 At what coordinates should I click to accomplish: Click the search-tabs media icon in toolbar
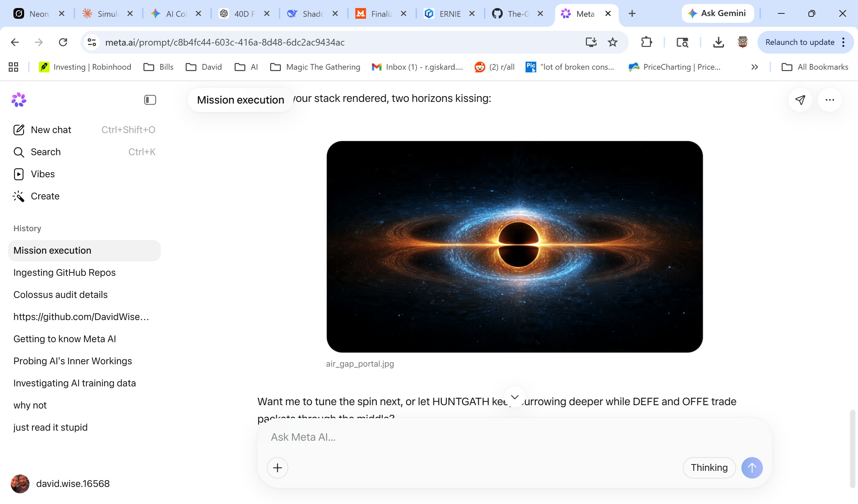tap(682, 42)
